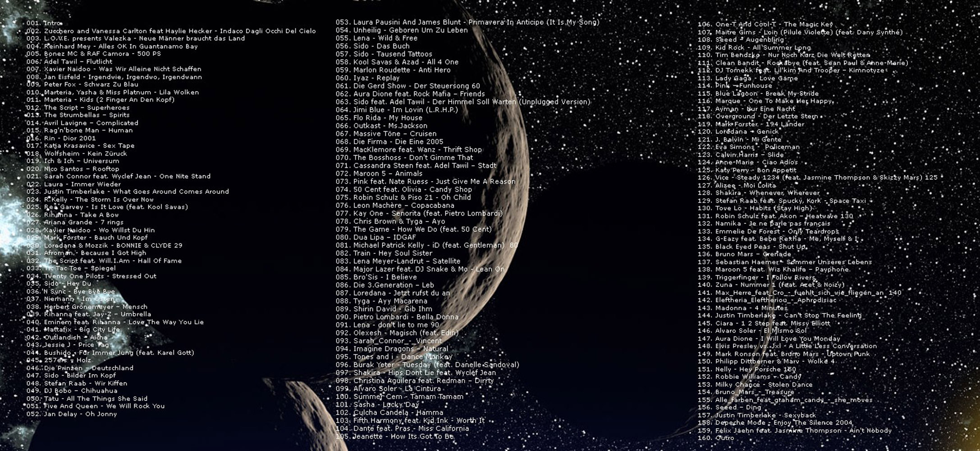The image size is (980, 451).
Task: Click track 095 Tones and I - Dance Monkey
Action: pyautogui.click(x=394, y=357)
